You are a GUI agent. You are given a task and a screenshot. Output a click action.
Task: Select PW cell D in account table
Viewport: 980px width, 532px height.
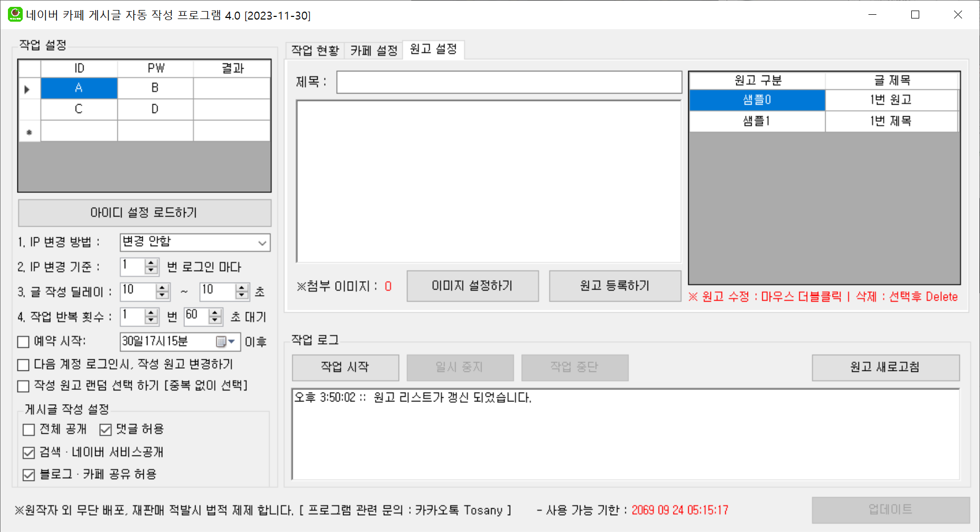(155, 109)
